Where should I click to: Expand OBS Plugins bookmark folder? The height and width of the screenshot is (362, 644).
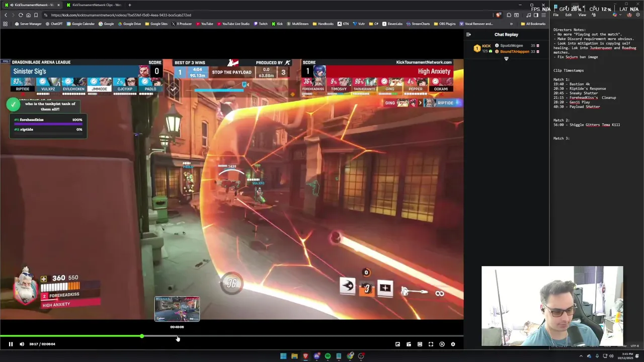click(444, 24)
